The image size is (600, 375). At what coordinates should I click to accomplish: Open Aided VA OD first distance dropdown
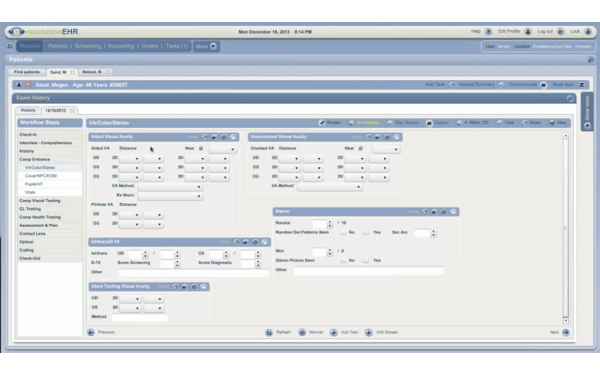coord(129,158)
